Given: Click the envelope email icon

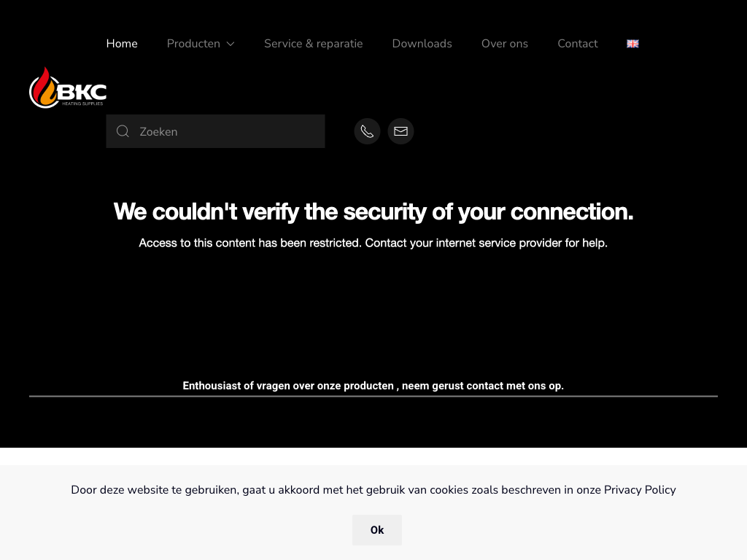Looking at the screenshot, I should (x=400, y=131).
